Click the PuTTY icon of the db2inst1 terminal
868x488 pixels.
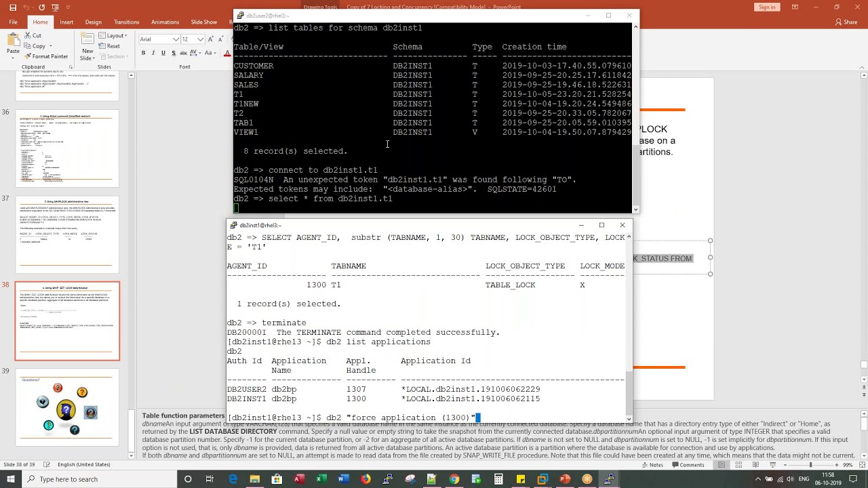click(233, 225)
